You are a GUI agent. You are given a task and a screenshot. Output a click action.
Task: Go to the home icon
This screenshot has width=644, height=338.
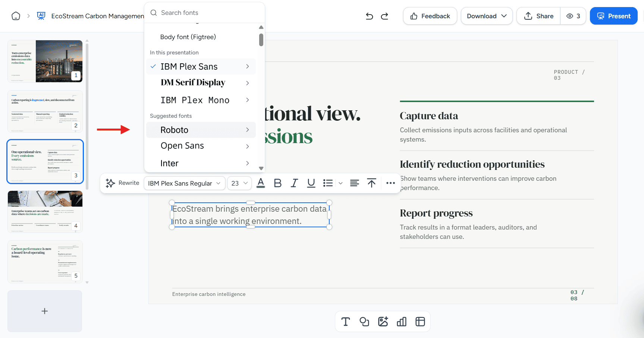click(x=16, y=16)
